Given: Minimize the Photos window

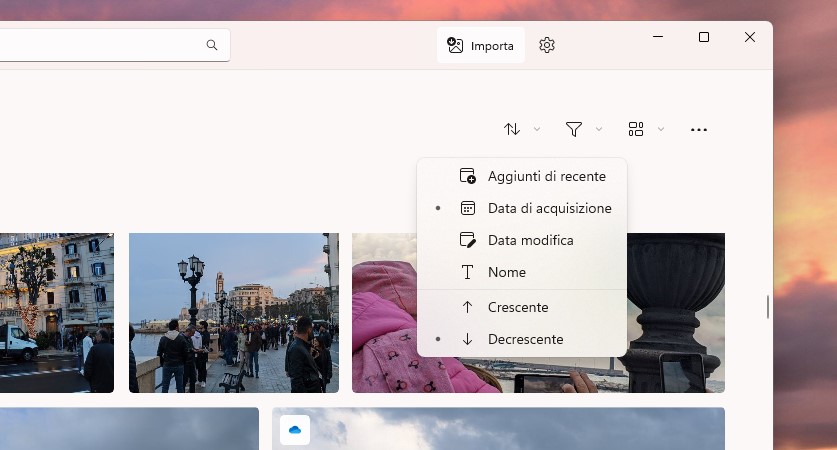Looking at the screenshot, I should pyautogui.click(x=658, y=37).
